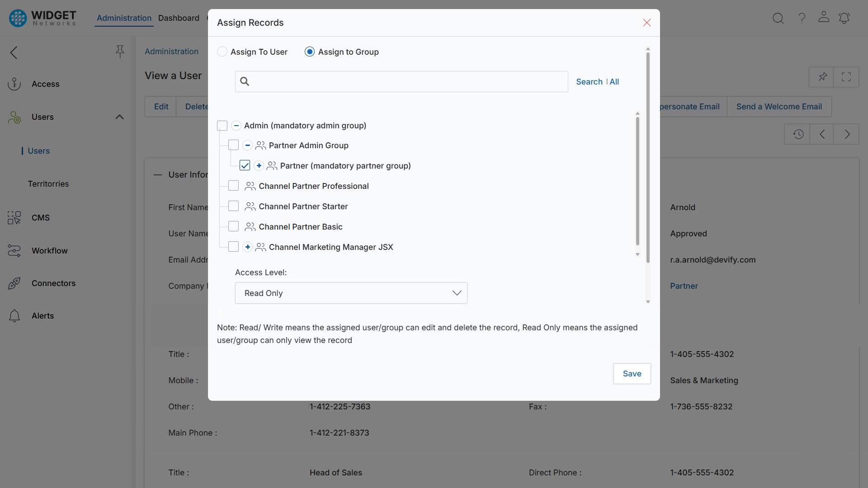Viewport: 868px width, 488px height.
Task: Open the Connectors section
Action: pos(54,283)
